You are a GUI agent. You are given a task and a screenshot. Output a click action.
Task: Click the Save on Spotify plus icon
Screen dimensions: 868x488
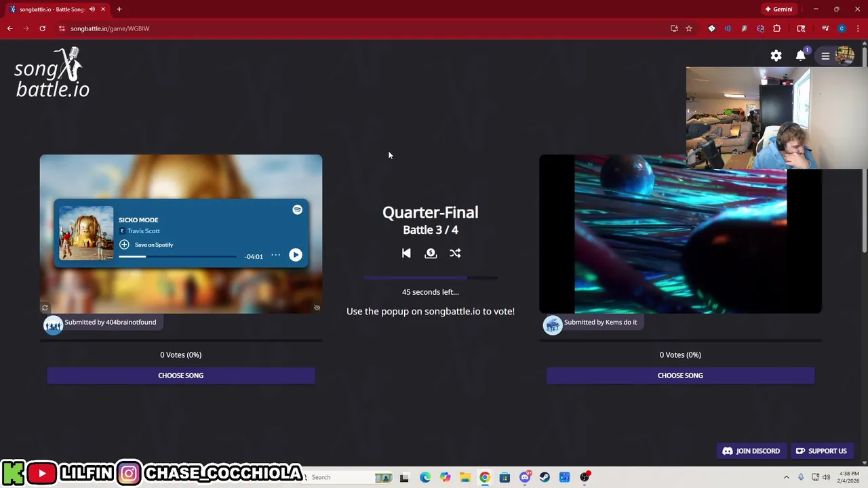pos(124,244)
